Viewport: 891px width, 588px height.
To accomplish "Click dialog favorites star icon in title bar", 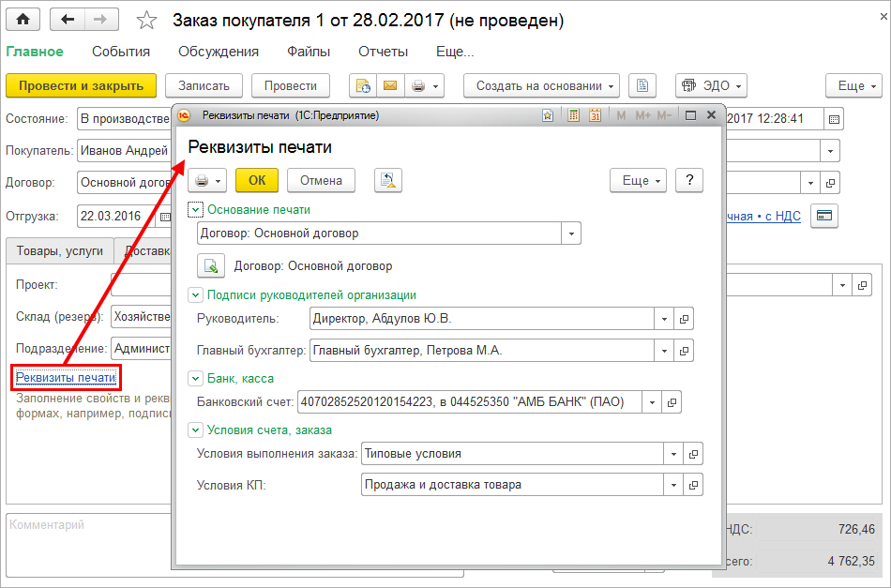I will coord(548,116).
